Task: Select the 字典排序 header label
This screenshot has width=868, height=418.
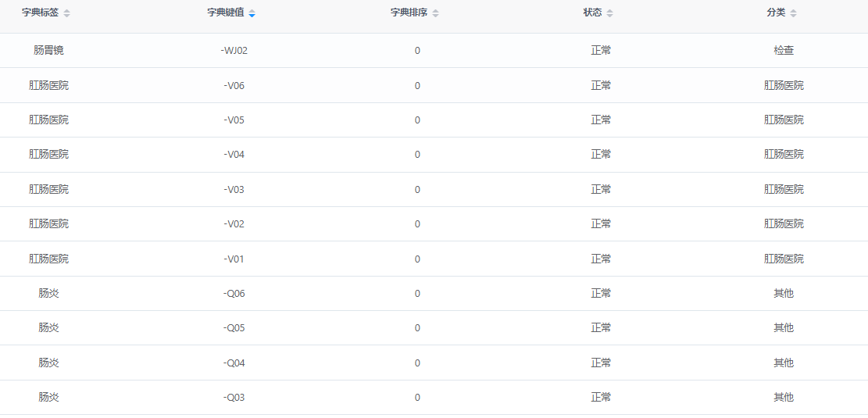Action: coord(409,13)
